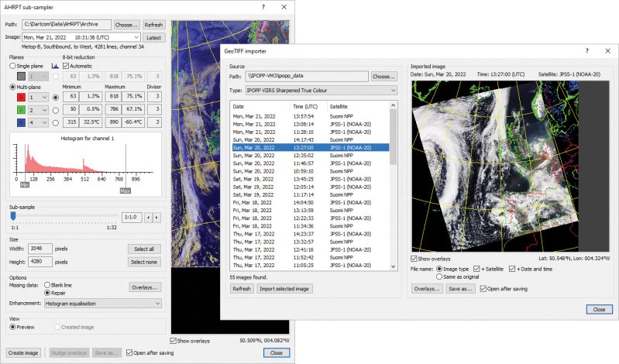Click the help question mark in AHRPT sub-sampler
Image resolution: width=619 pixels, height=364 pixels.
point(263,7)
